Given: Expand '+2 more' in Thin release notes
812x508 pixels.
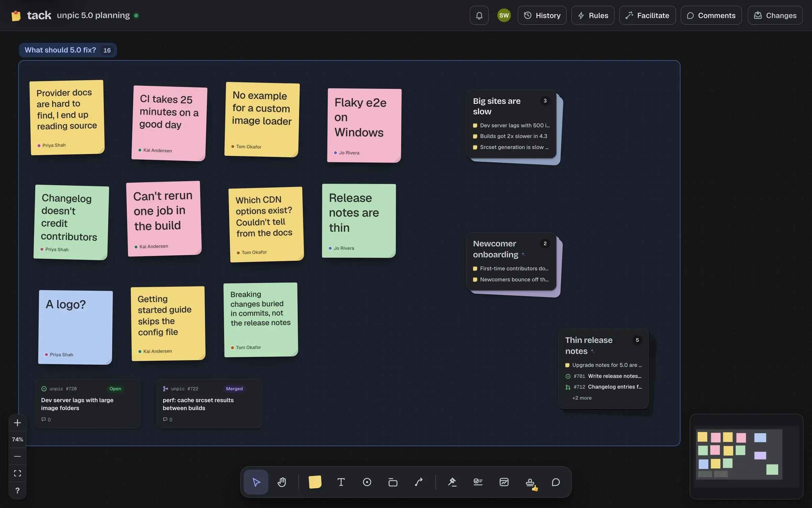Looking at the screenshot, I should coord(582,398).
